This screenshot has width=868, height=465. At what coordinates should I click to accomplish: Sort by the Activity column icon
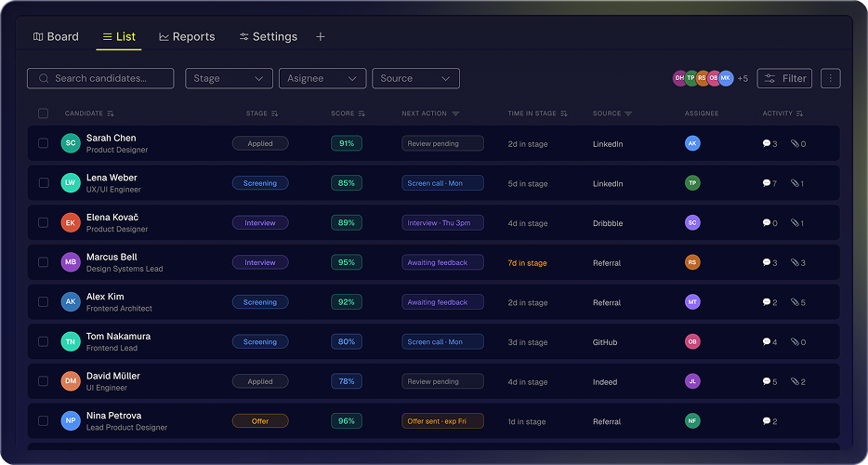click(x=799, y=113)
